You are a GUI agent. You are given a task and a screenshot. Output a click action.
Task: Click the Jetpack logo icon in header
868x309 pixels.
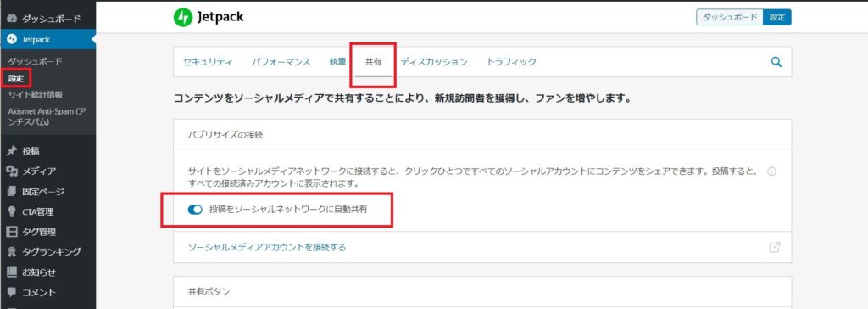(x=183, y=18)
